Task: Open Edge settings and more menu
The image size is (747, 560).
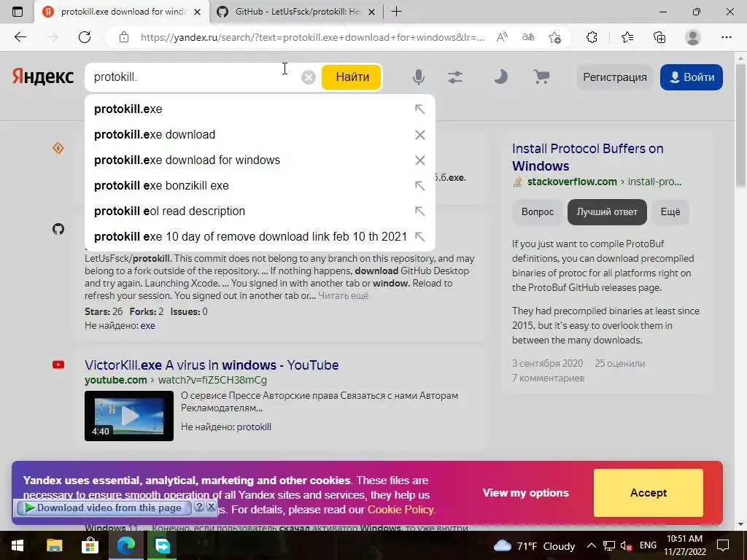Action: 726,37
